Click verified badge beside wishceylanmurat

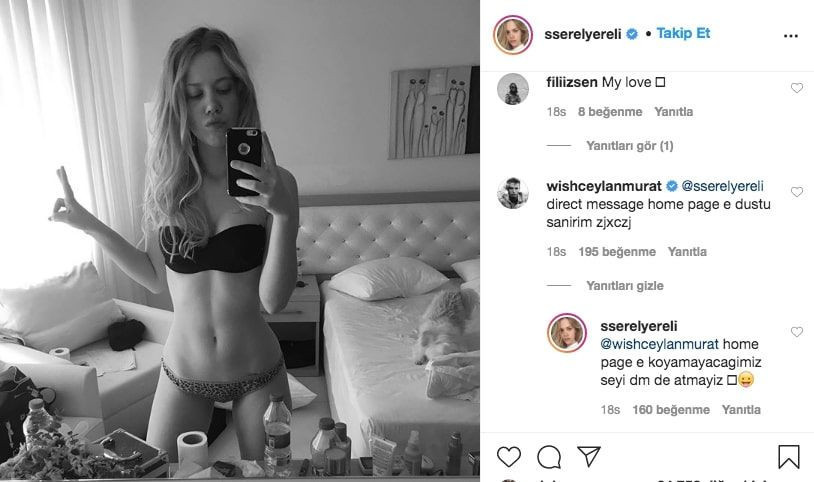tap(671, 186)
